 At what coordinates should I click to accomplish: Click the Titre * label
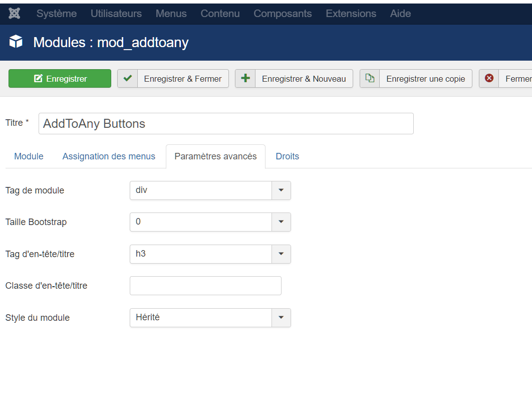pos(17,123)
